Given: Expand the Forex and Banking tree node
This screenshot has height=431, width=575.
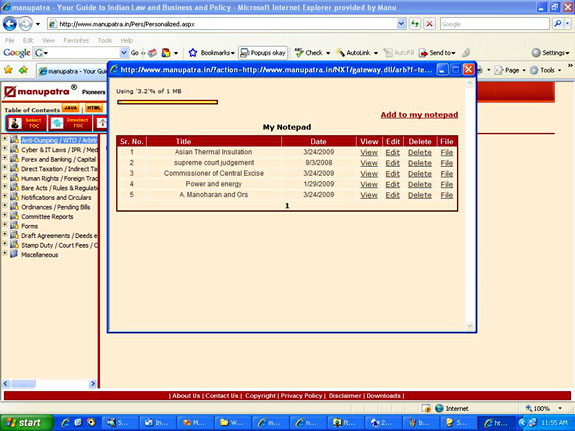Looking at the screenshot, I should pyautogui.click(x=5, y=158).
